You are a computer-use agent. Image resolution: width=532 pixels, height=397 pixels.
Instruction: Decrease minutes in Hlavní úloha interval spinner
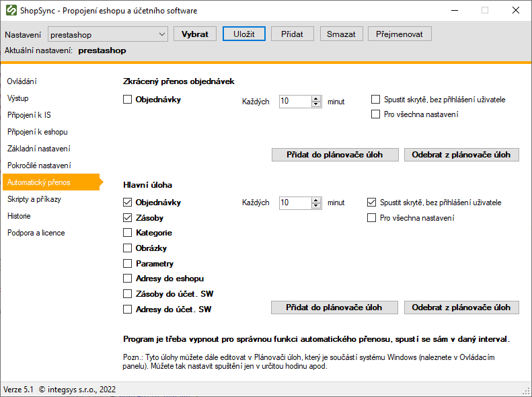click(x=315, y=205)
